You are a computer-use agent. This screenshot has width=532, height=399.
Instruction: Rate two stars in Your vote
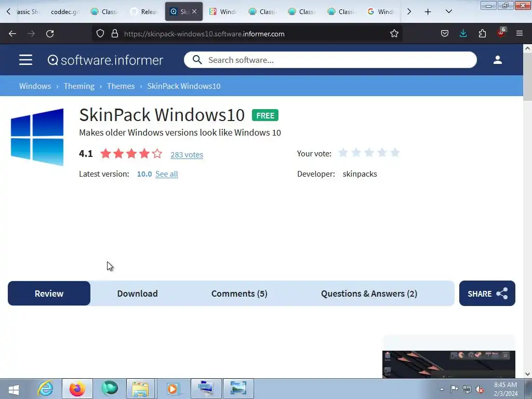click(x=356, y=153)
